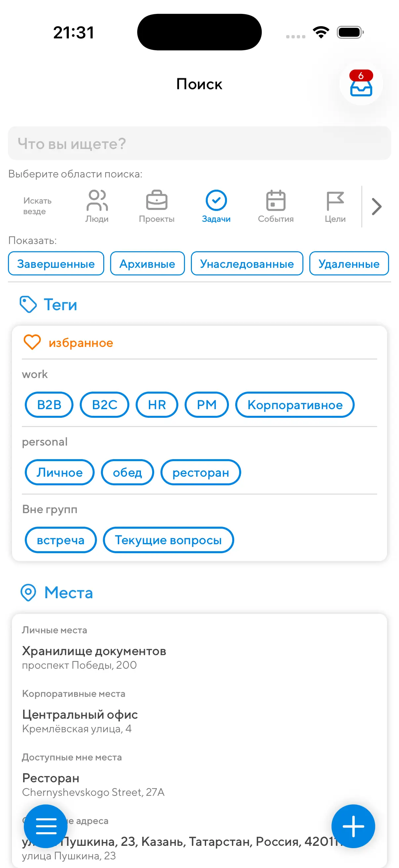The width and height of the screenshot is (399, 868).
Task: Select the Projects briefcase icon
Action: 156,201
